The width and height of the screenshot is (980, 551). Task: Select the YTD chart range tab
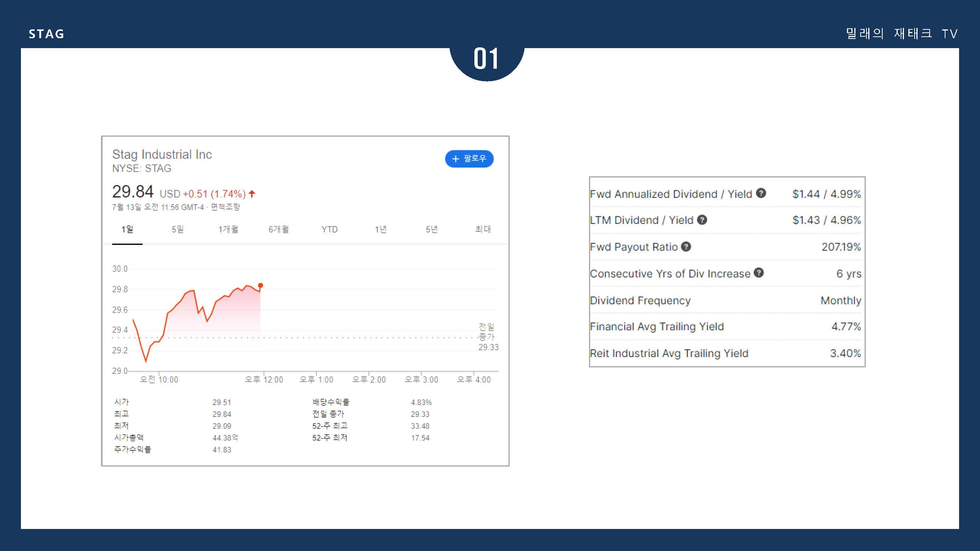click(x=330, y=229)
